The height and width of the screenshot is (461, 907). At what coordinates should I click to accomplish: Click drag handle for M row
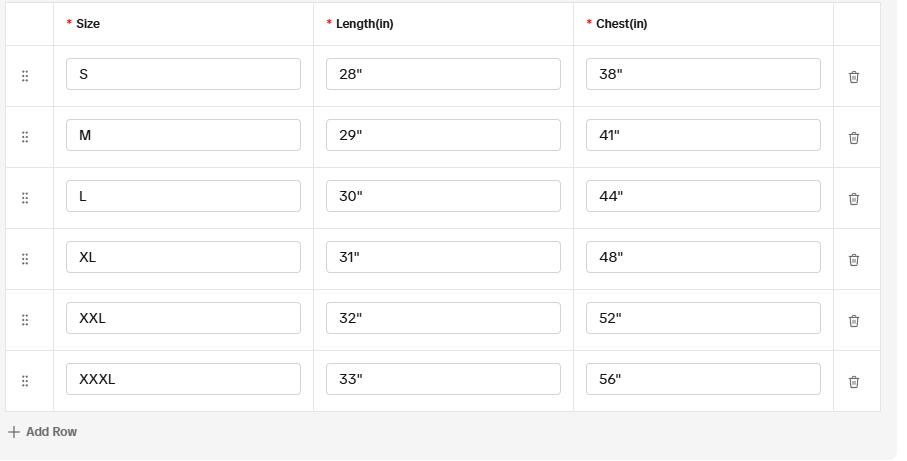click(25, 137)
